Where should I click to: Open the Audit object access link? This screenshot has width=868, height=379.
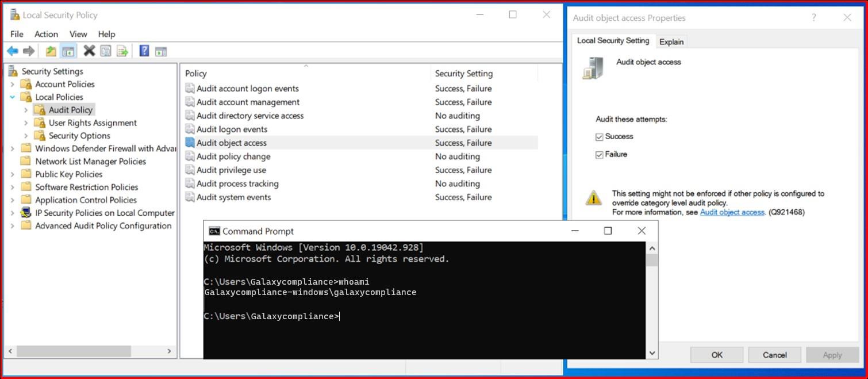pyautogui.click(x=732, y=212)
